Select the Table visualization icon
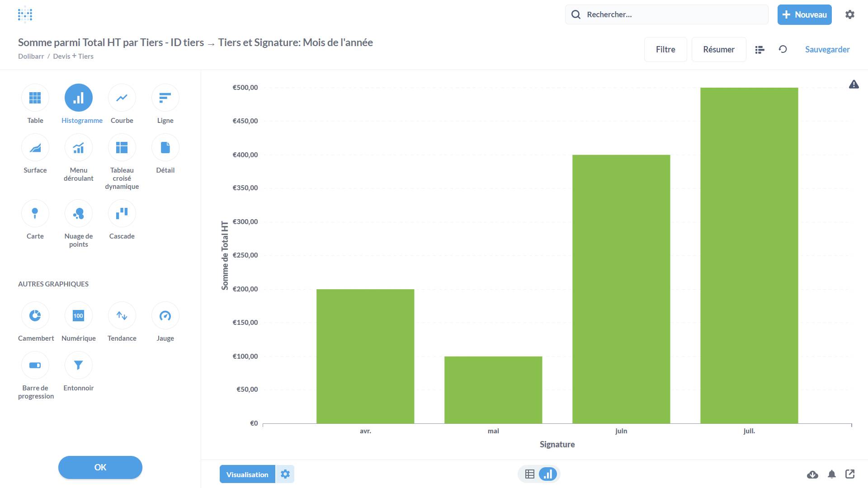868x488 pixels. click(x=35, y=98)
